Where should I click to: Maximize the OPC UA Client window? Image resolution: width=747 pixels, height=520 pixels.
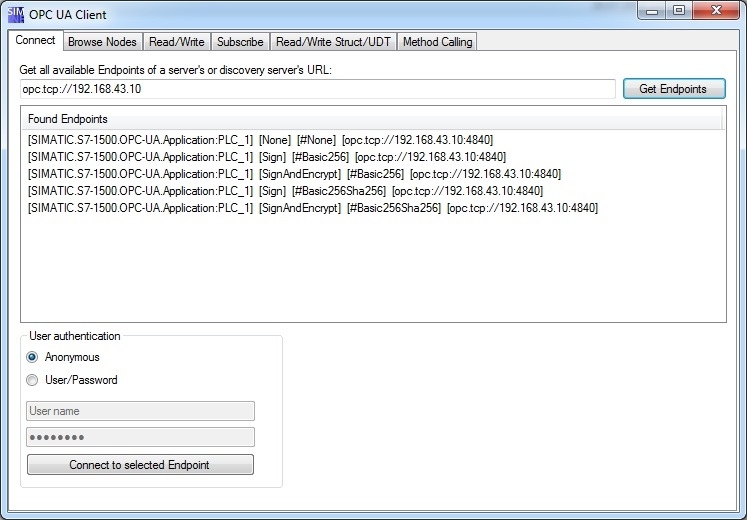[x=679, y=11]
